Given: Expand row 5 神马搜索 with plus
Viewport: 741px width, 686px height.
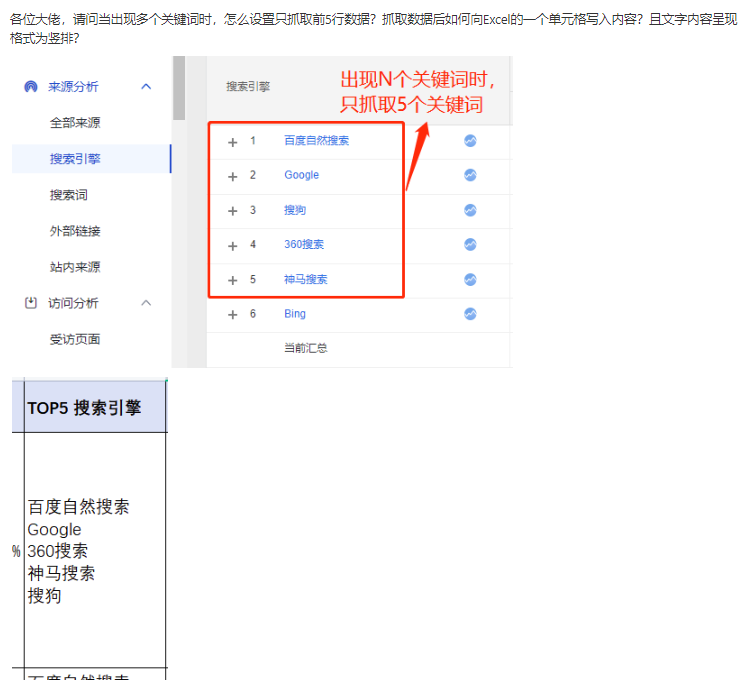Looking at the screenshot, I should point(233,281).
